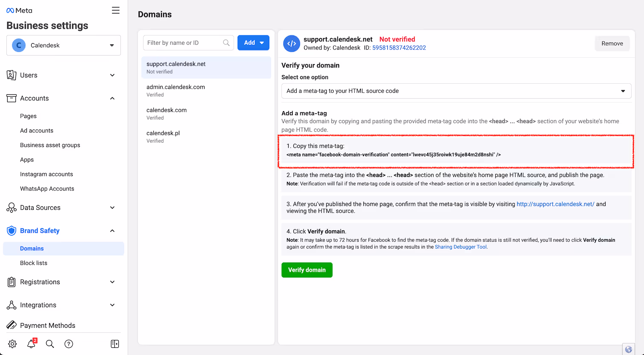Click the Meta logo

[x=19, y=10]
